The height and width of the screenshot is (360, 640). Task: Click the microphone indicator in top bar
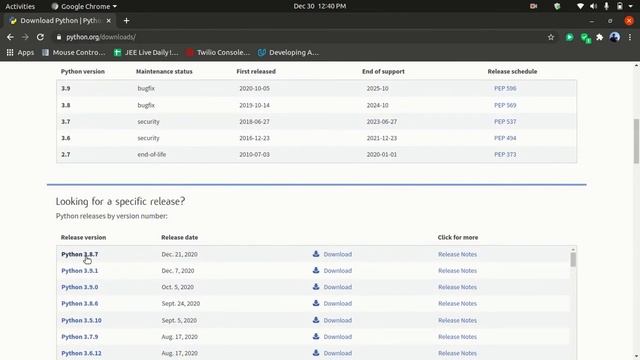pyautogui.click(x=607, y=6)
